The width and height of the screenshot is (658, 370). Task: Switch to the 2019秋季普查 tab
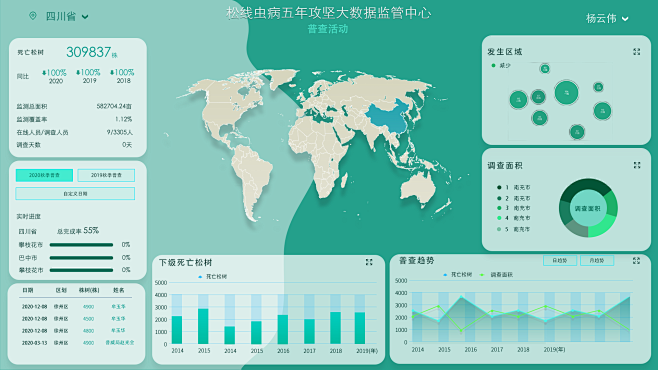point(106,175)
